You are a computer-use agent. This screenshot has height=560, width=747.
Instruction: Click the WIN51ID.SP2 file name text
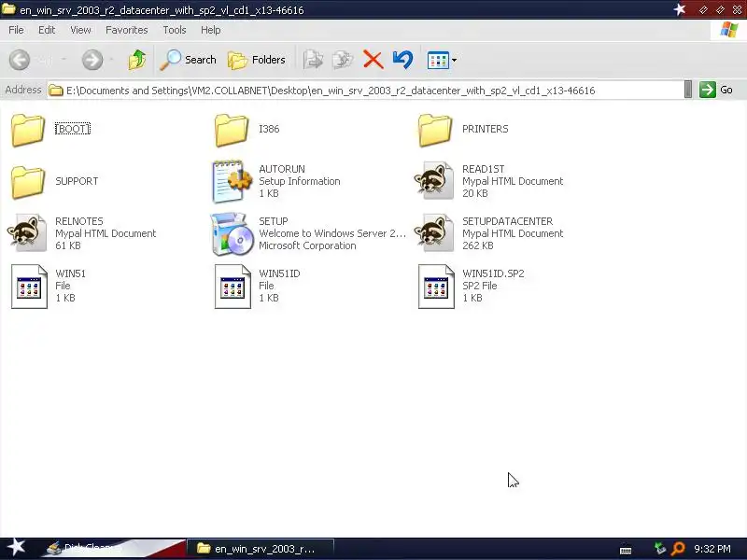click(493, 273)
